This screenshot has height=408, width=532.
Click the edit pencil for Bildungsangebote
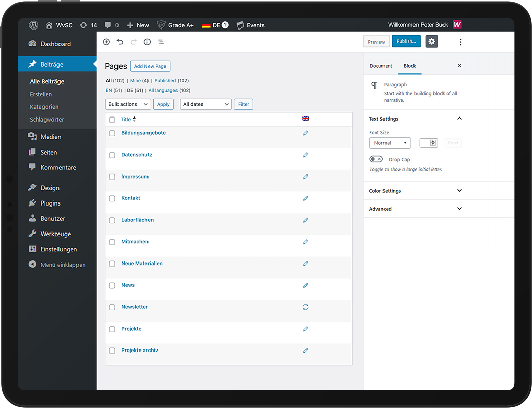(305, 133)
